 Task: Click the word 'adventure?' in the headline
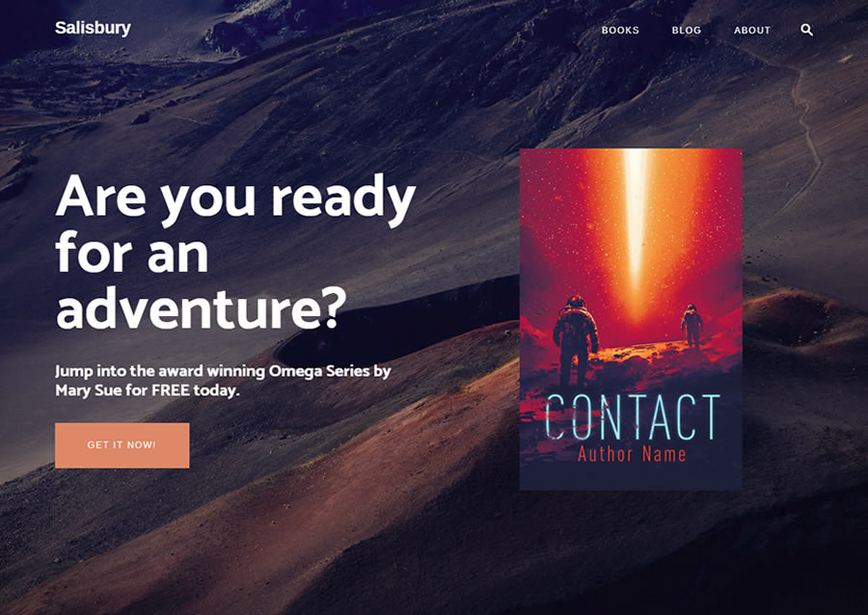201,308
